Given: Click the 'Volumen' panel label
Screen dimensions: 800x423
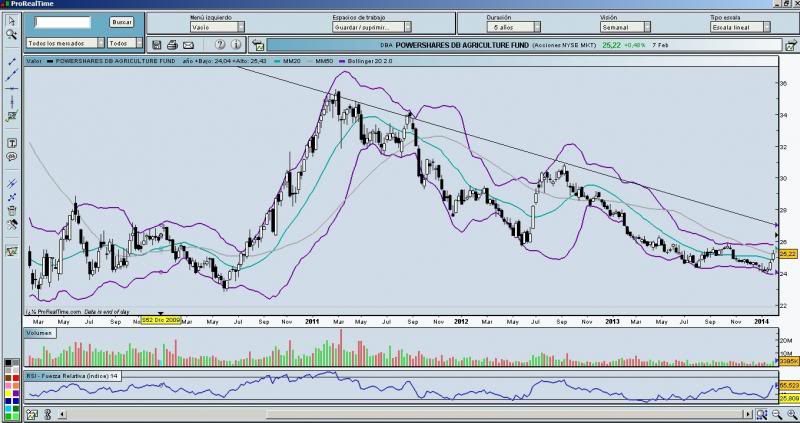Looking at the screenshot, I should pos(40,333).
